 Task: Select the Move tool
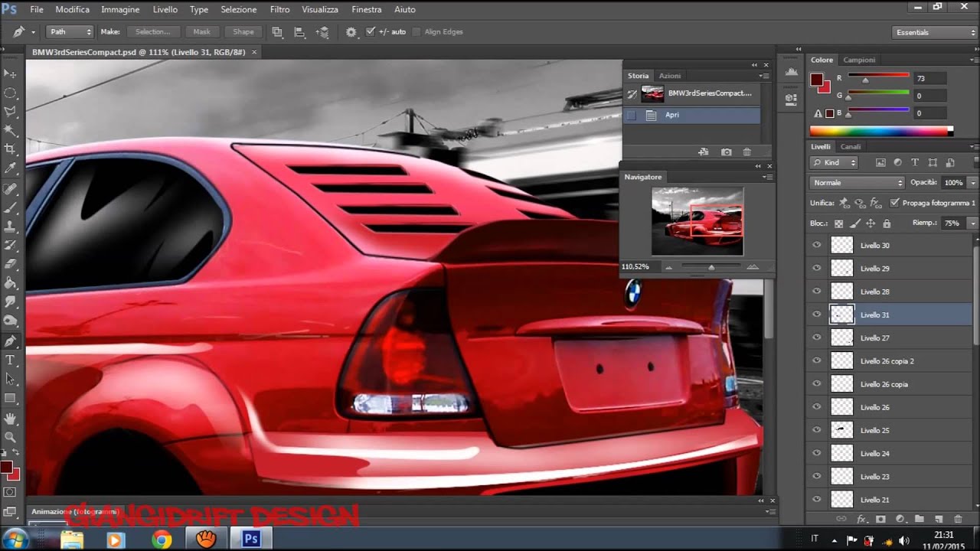coord(11,73)
